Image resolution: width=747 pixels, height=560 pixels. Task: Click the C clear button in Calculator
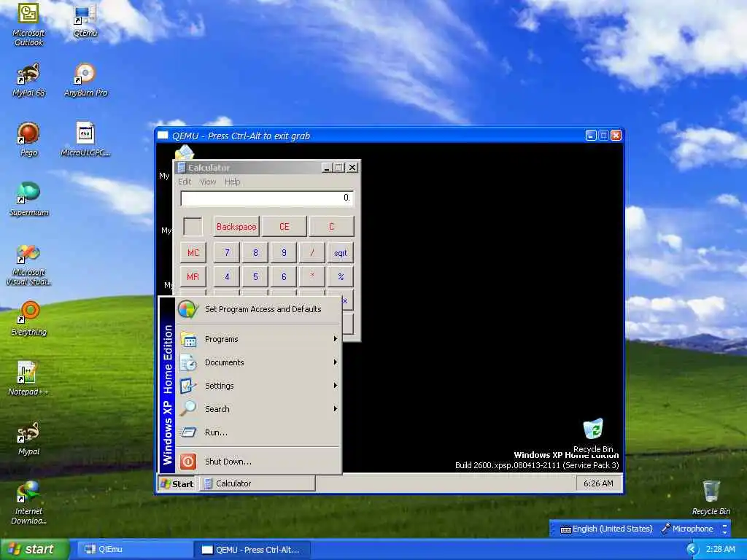[332, 227]
